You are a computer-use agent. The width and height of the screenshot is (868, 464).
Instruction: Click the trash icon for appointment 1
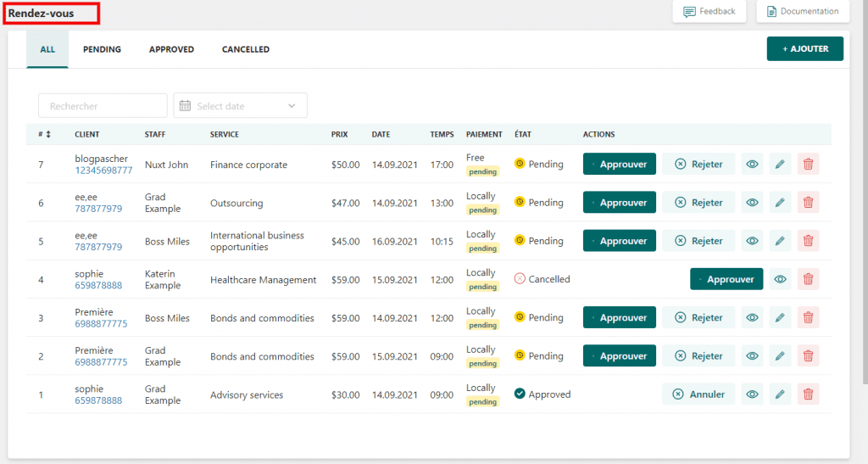pos(808,394)
